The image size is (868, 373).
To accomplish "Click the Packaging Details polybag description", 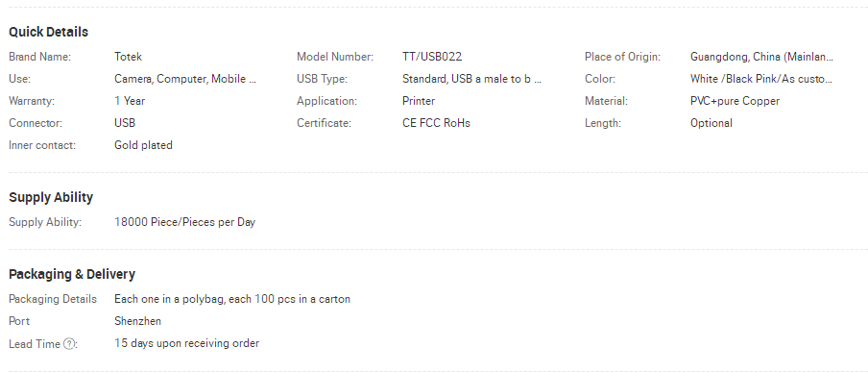I will point(232,299).
